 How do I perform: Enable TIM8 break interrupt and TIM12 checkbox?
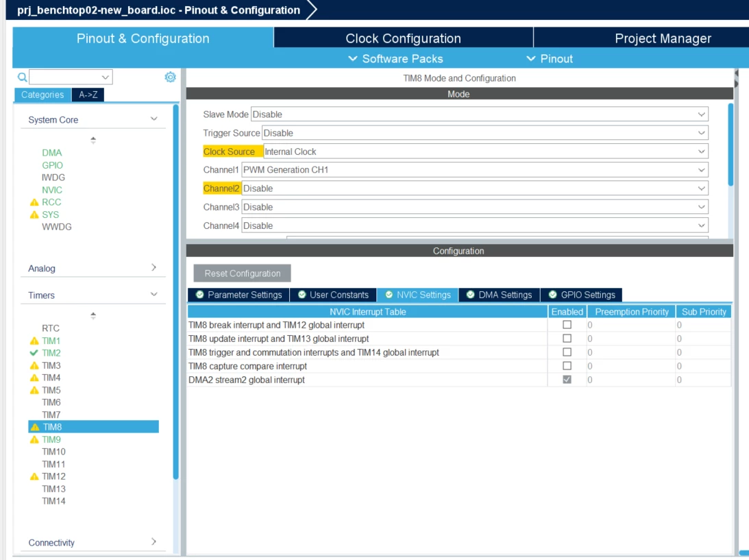tap(567, 324)
